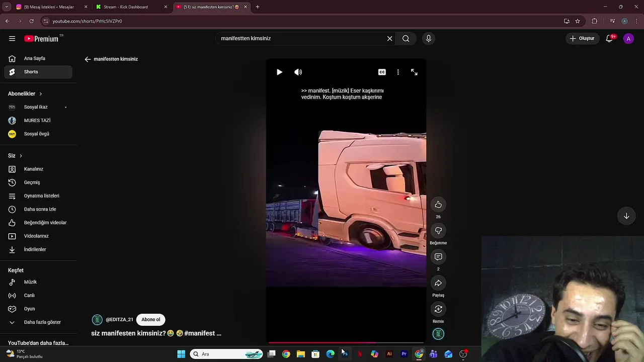Open the YouTube hamburger menu
The width and height of the screenshot is (644, 362).
12,38
